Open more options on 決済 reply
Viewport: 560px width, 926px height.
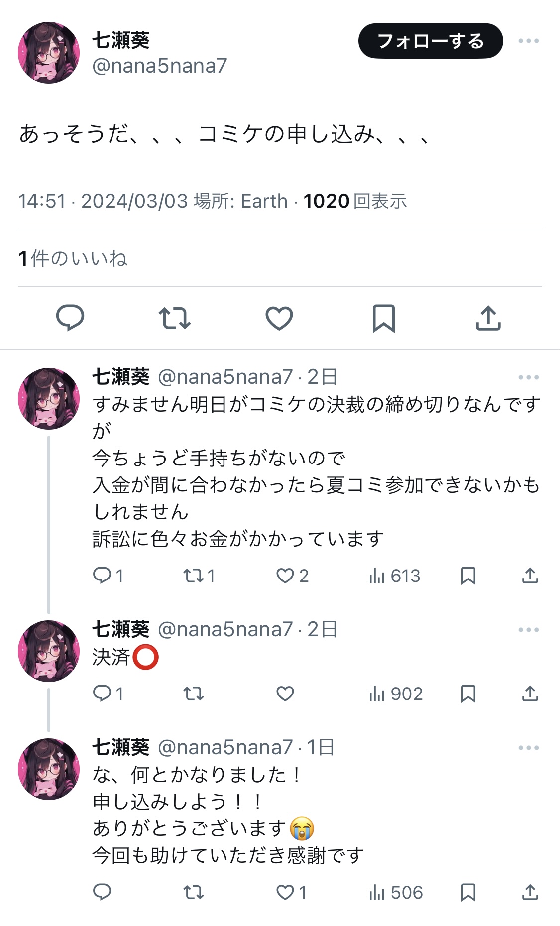tap(528, 630)
